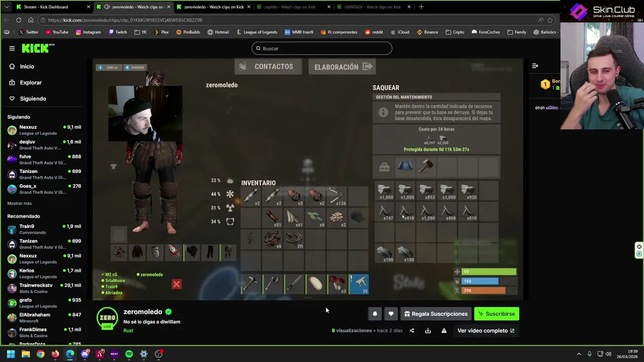Show hidden system tray icons
This screenshot has width=644, height=362.
[x=579, y=354]
